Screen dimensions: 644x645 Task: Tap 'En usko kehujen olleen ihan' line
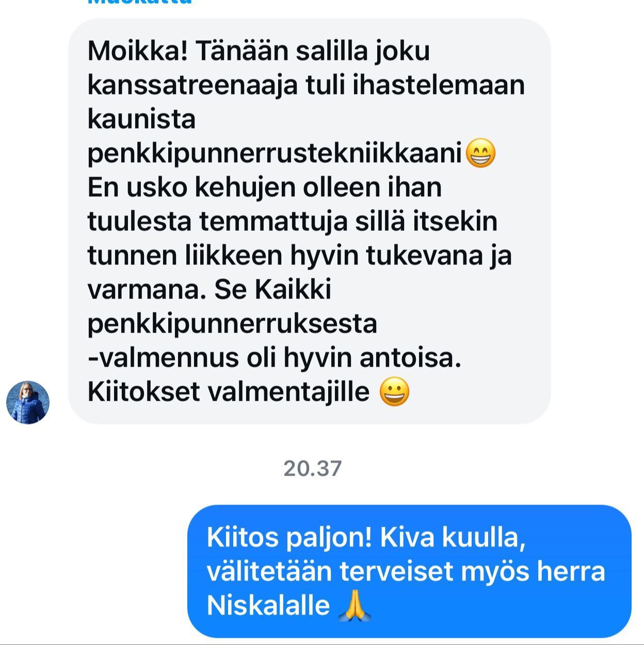tap(265, 187)
